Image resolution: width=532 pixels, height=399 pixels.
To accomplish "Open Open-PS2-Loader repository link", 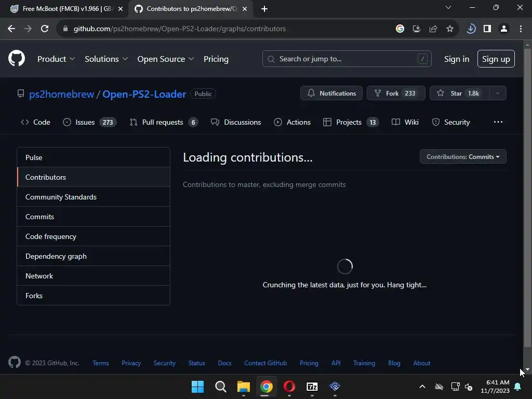I will tap(144, 94).
